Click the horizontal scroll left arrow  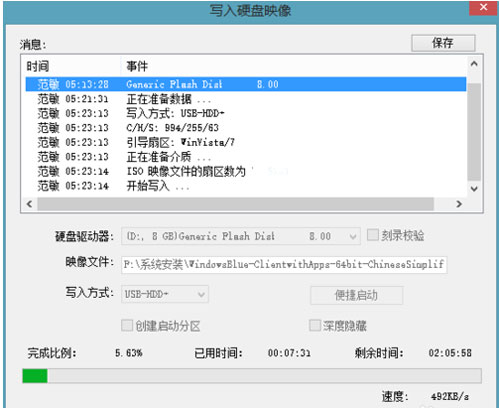29,204
